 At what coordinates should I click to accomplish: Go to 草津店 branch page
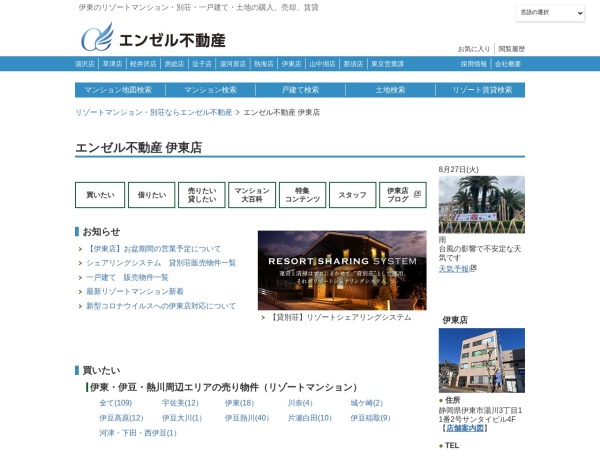[112, 64]
